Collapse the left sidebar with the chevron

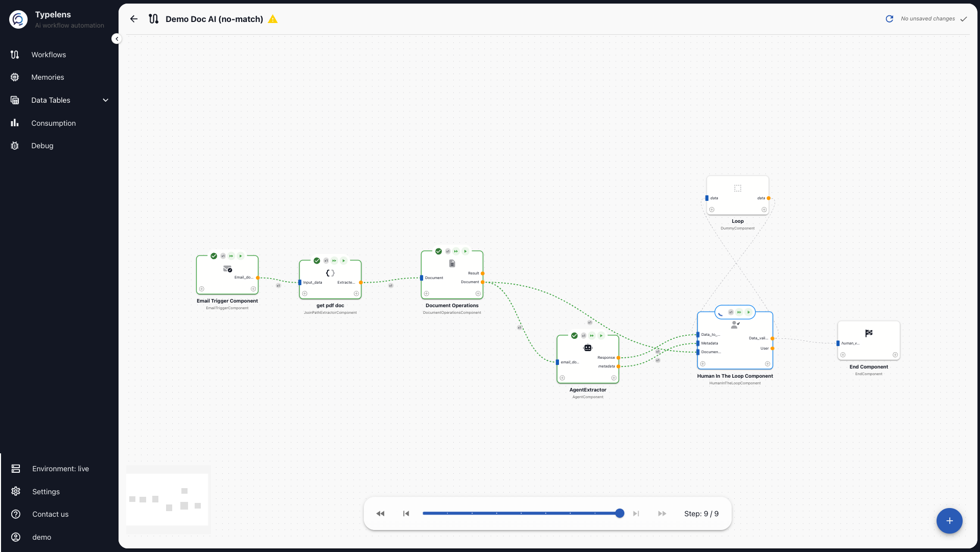tap(116, 38)
